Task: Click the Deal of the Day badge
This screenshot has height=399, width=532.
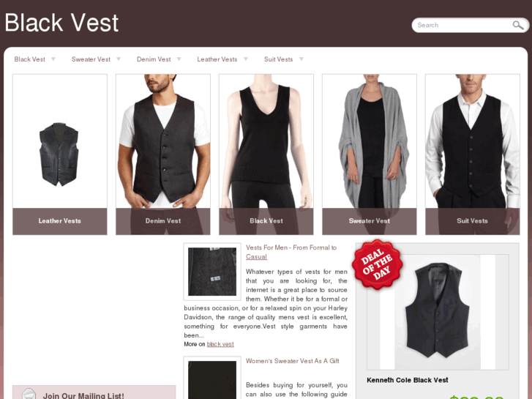Action: click(378, 265)
